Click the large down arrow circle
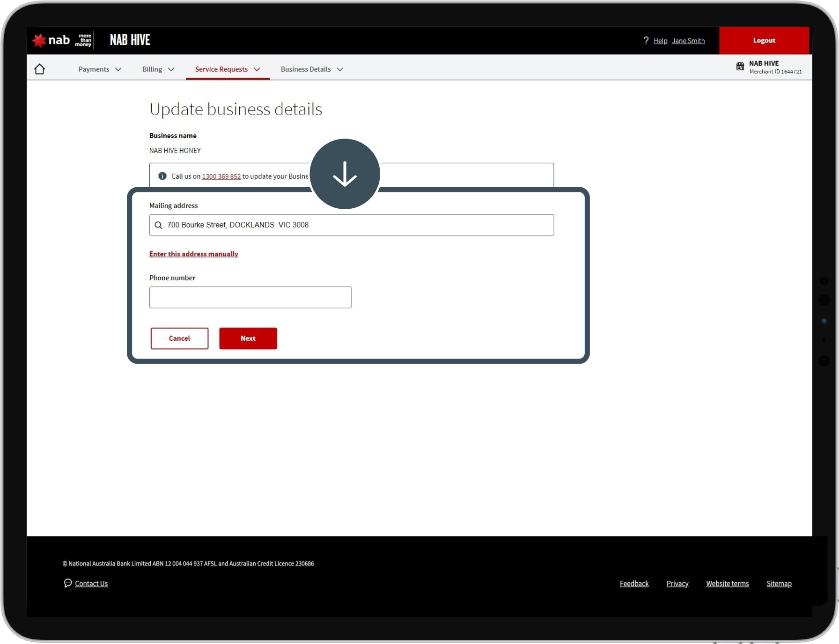The image size is (839, 644). pyautogui.click(x=345, y=174)
